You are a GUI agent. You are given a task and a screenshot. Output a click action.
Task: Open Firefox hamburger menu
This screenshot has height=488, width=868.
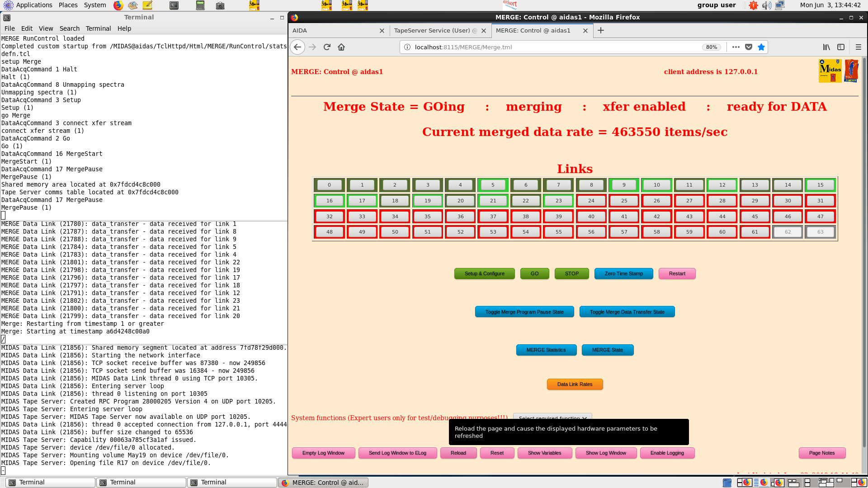(x=859, y=47)
